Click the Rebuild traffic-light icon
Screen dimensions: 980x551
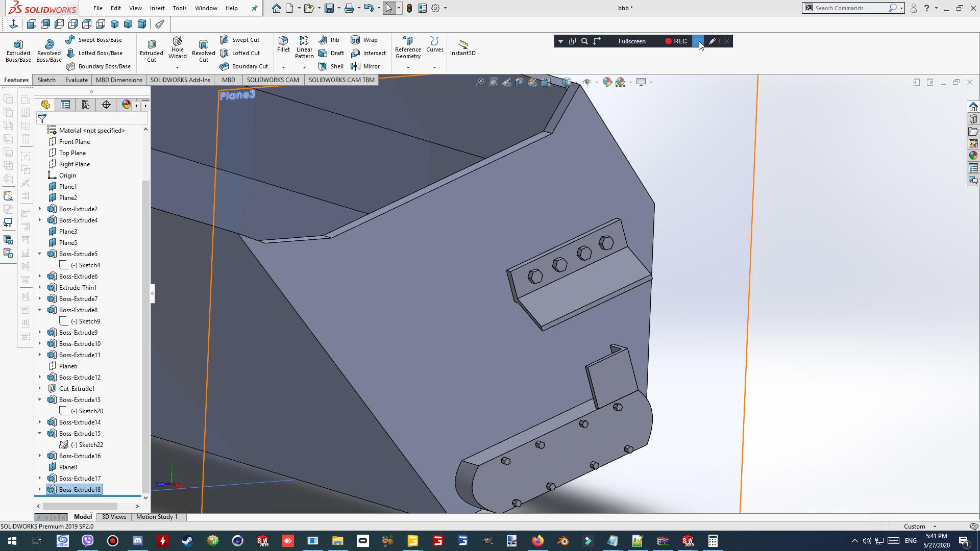tap(409, 8)
